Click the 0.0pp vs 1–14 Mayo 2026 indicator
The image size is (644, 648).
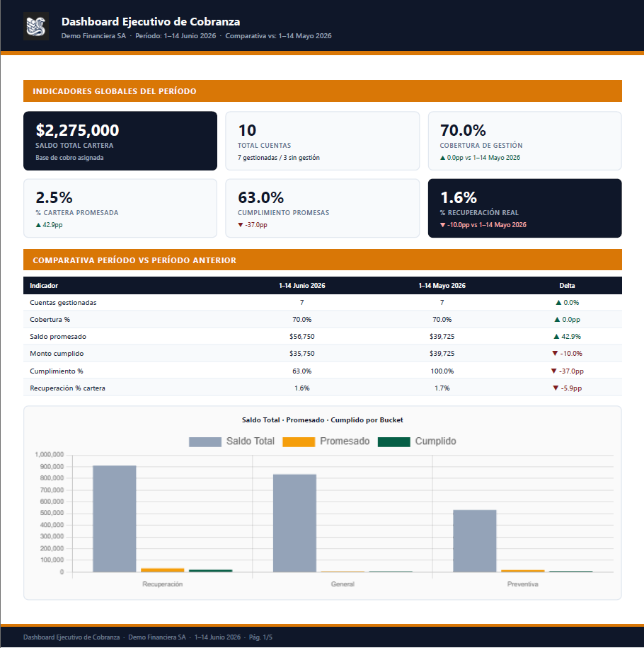point(480,158)
